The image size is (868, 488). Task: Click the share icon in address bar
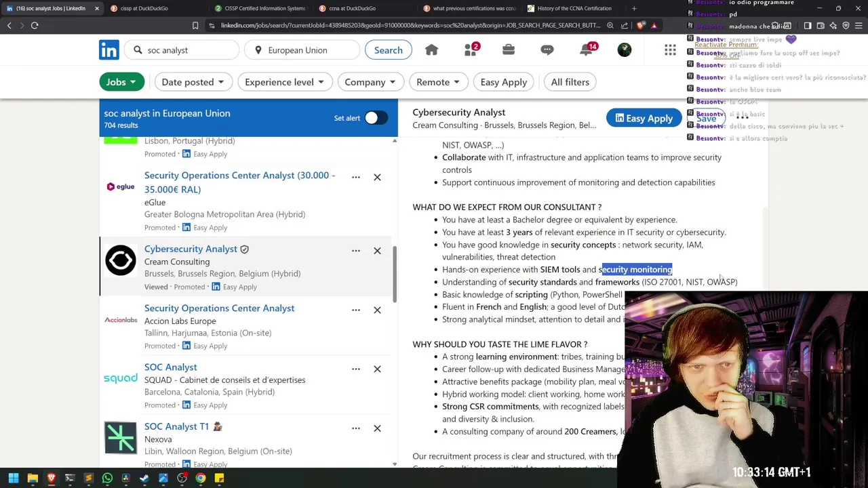pos(625,26)
